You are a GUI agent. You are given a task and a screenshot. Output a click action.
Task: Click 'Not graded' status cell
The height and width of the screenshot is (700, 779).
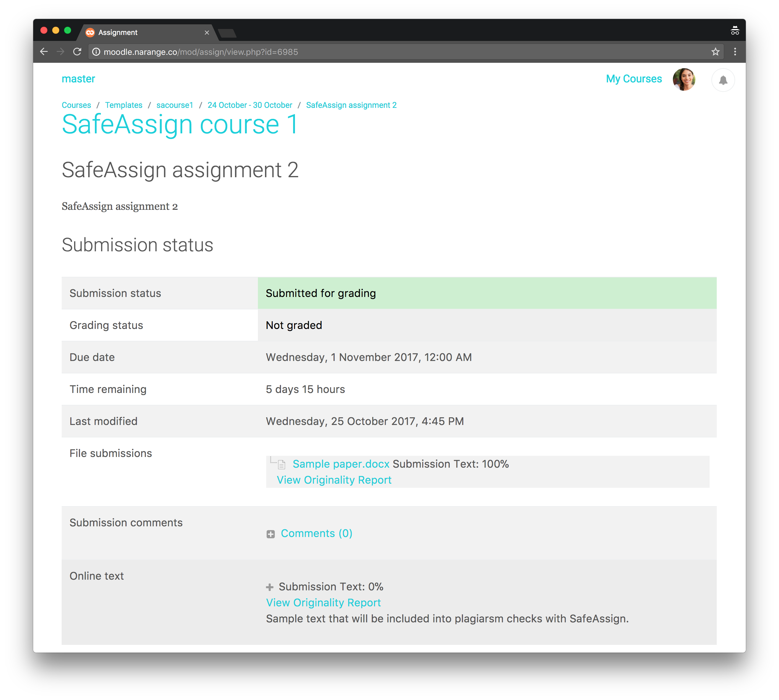[x=487, y=325]
